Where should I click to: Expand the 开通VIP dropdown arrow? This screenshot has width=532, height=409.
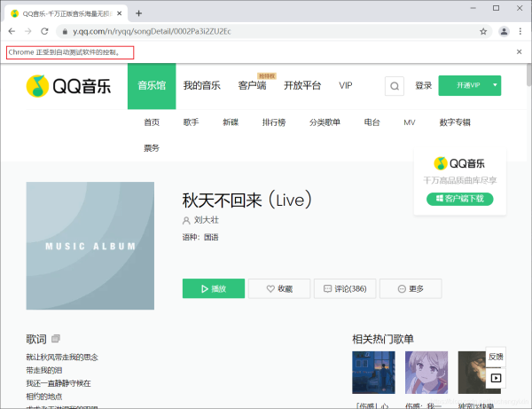tap(493, 85)
